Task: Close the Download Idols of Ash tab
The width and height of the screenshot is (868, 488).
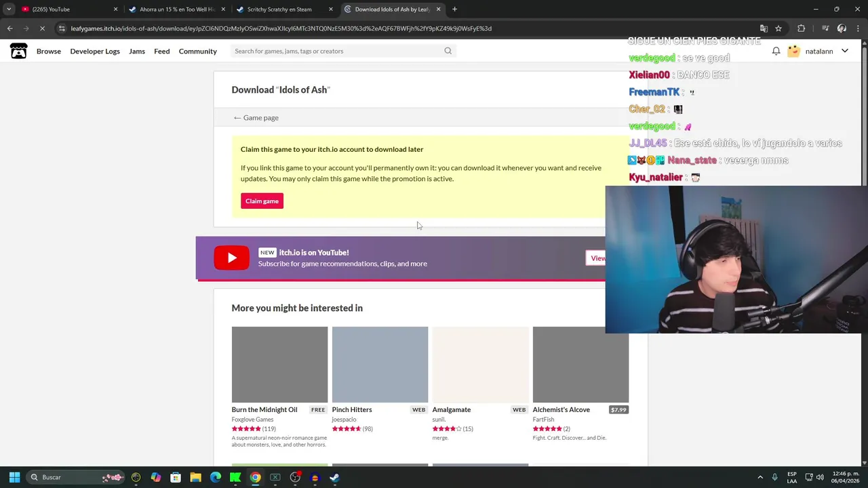Action: pos(438,9)
